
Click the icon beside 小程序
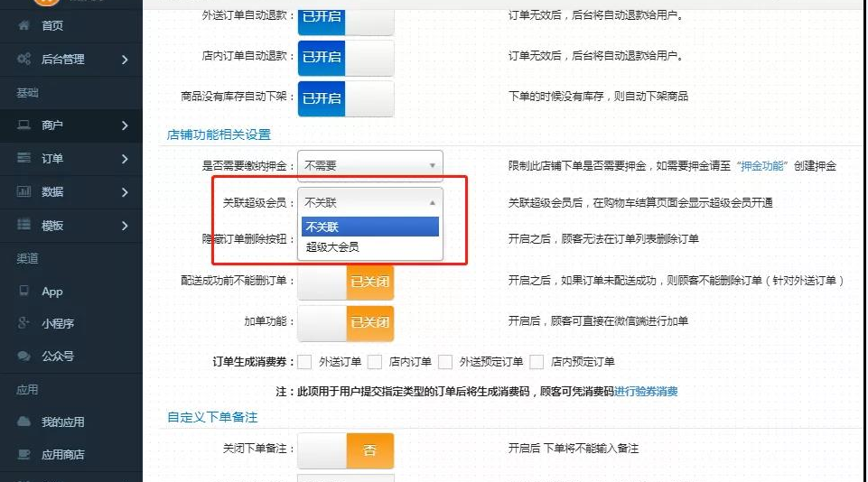(23, 322)
